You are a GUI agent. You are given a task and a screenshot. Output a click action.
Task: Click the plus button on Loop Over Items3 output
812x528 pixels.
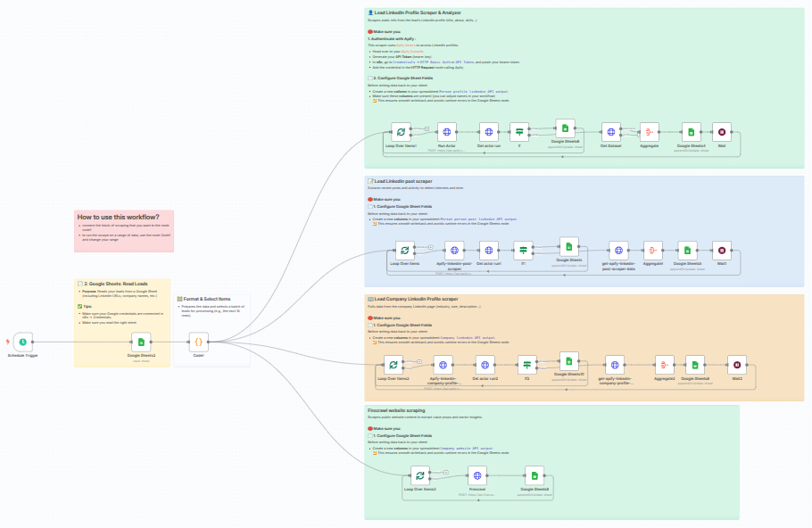point(446,472)
